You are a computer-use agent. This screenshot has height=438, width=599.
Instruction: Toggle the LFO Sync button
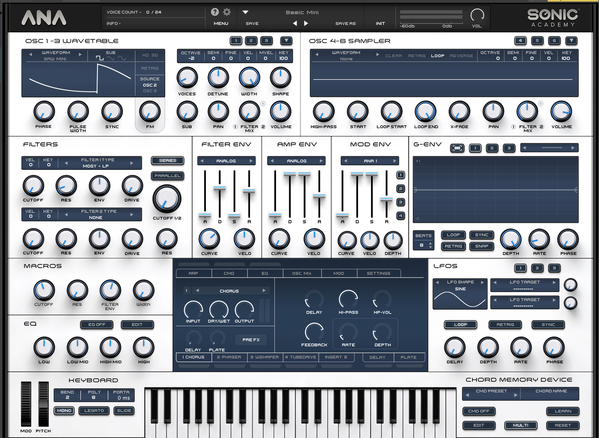(x=548, y=325)
